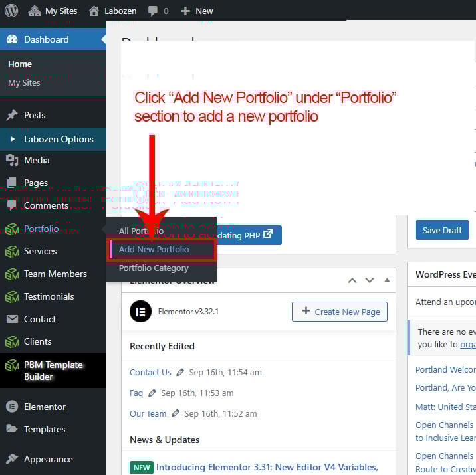The height and width of the screenshot is (475, 476).
Task: Click the Labozen home icon
Action: (x=94, y=11)
